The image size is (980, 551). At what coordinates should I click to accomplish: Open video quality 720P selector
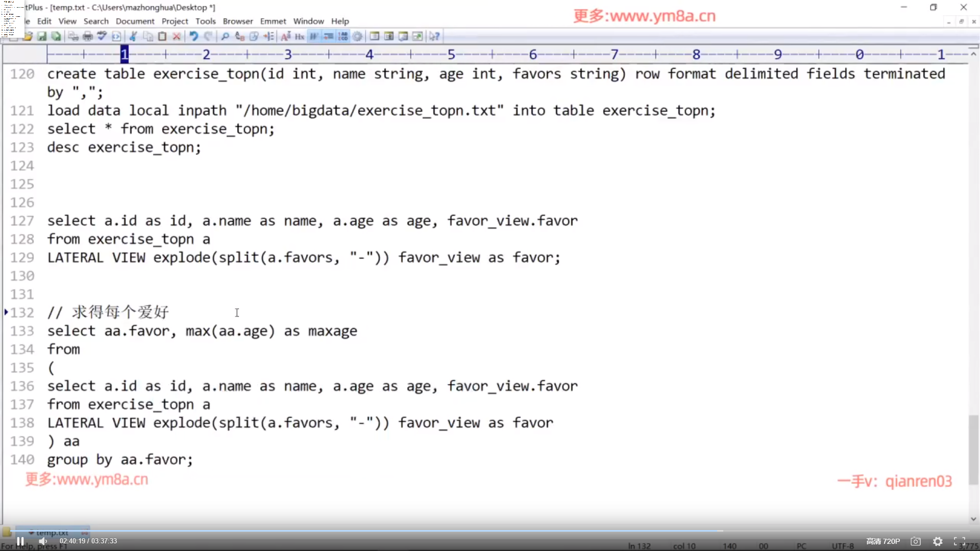point(883,541)
